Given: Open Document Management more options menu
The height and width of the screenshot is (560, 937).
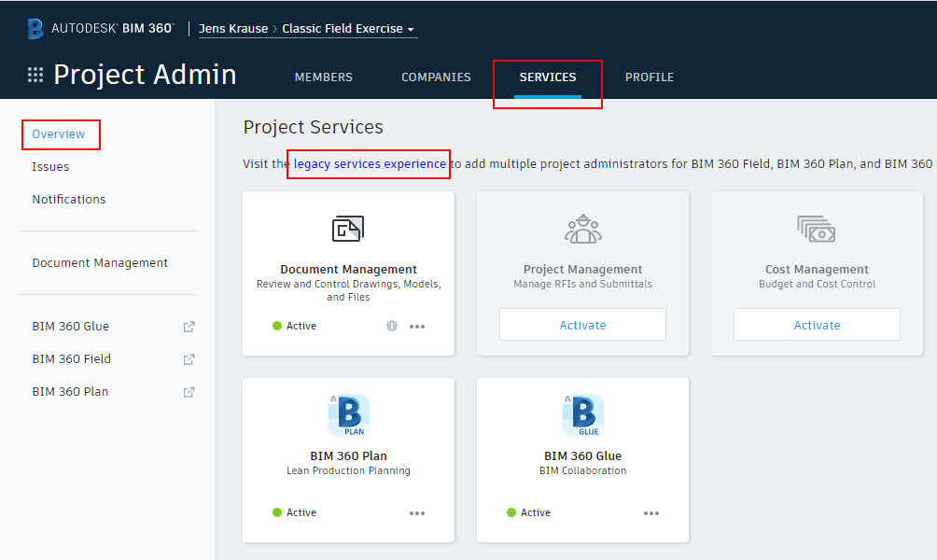Looking at the screenshot, I should point(417,327).
